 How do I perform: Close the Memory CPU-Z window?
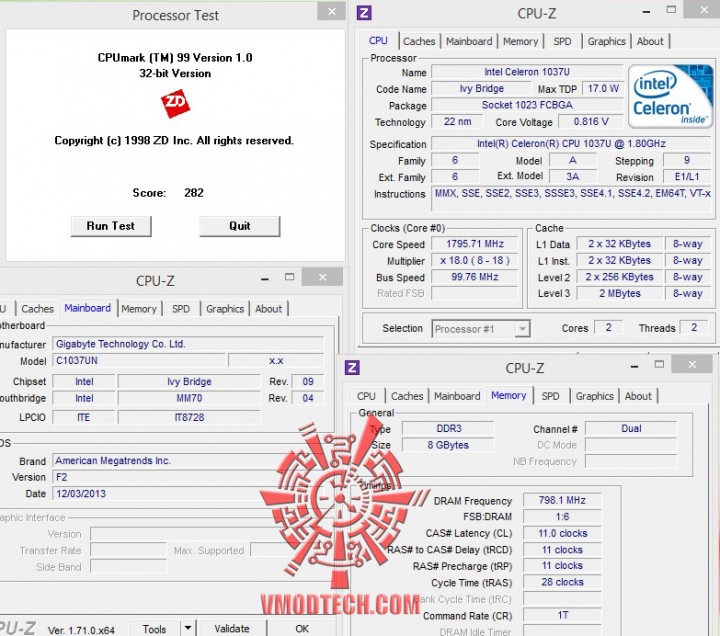tap(692, 364)
